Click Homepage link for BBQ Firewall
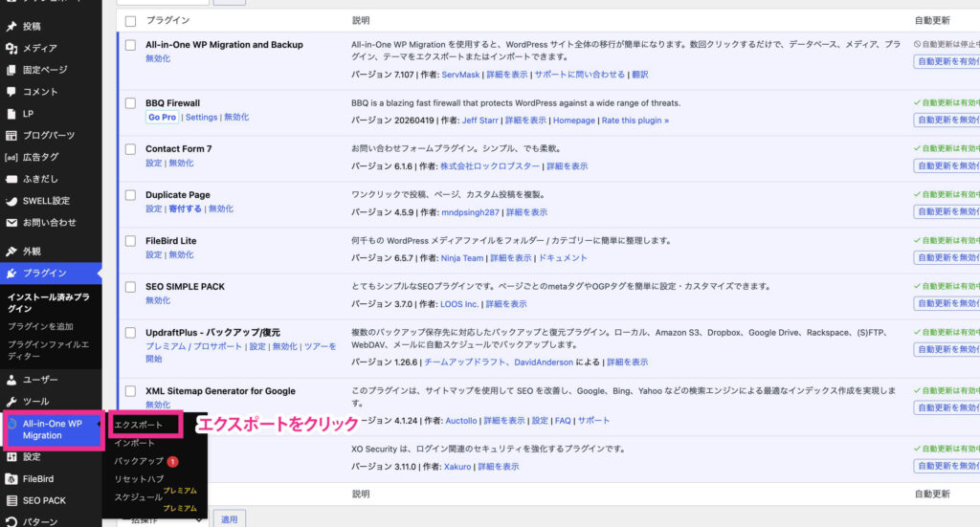 (574, 121)
